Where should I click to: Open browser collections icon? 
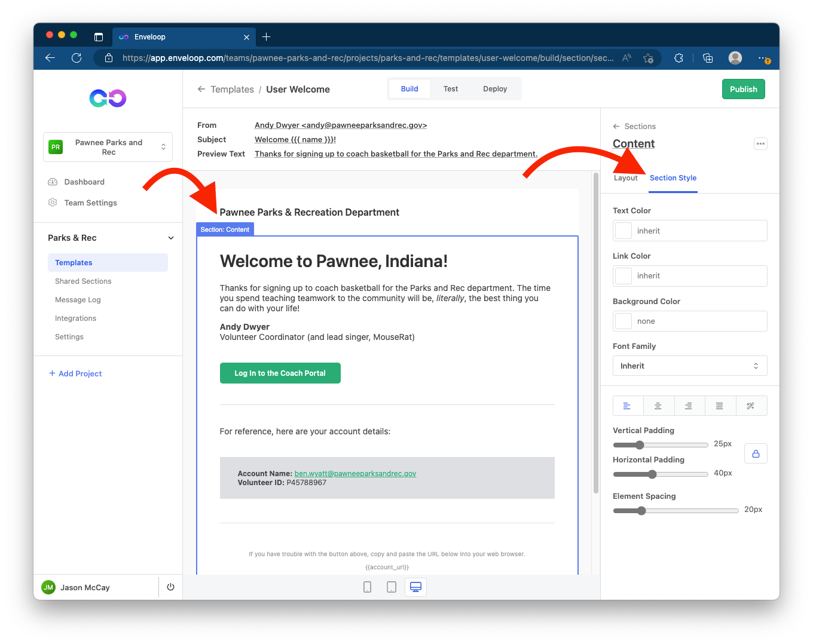[x=708, y=58]
